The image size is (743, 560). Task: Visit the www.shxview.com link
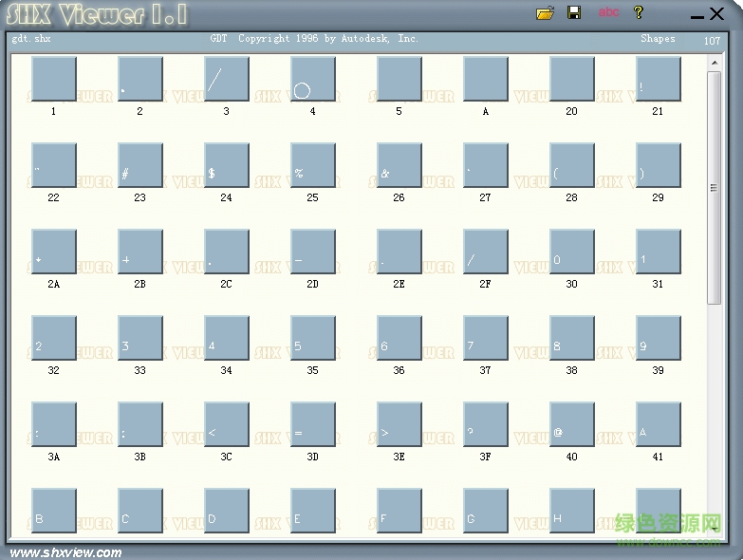[65, 552]
